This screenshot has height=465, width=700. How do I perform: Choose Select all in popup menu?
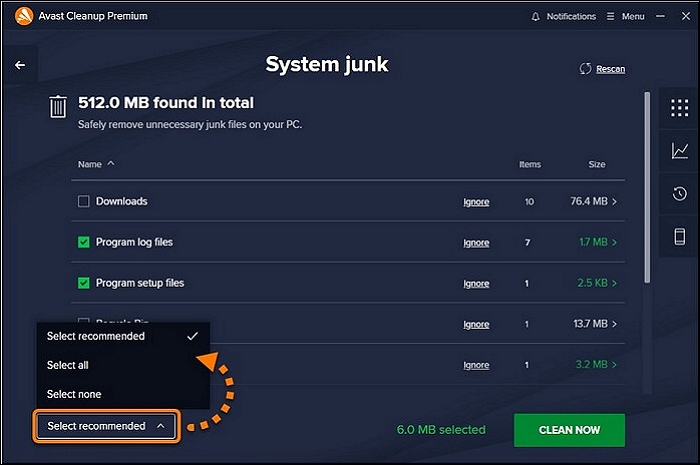(x=123, y=365)
